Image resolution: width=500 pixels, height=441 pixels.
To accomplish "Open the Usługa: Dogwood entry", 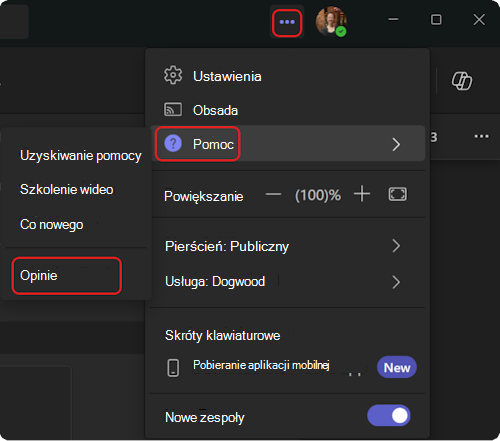I will pyautogui.click(x=288, y=282).
